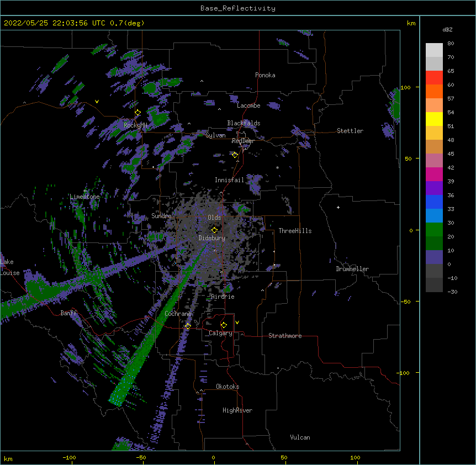This screenshot has width=476, height=465.
Task: Select the purple 39-36 dBZ legend swatch
Action: [x=434, y=188]
